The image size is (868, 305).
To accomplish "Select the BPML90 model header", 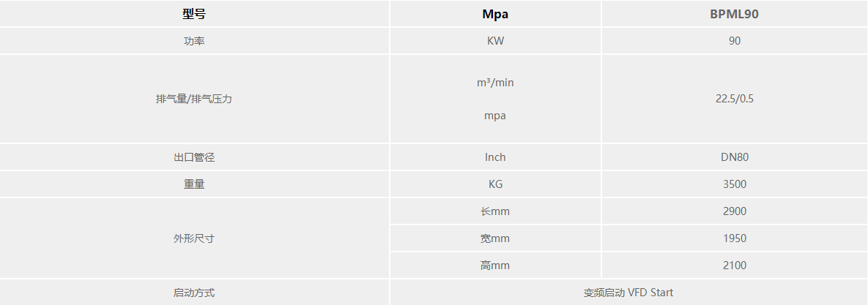I will [x=734, y=14].
